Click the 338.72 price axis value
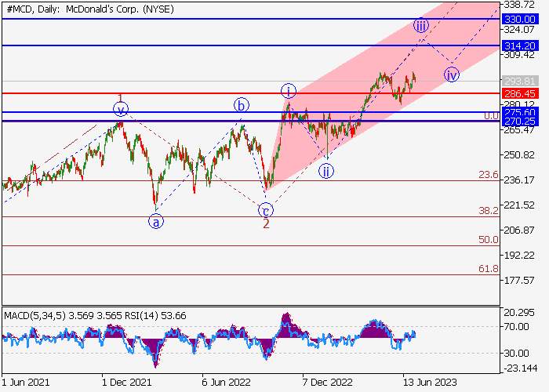This screenshot has height=392, width=549. click(x=519, y=5)
